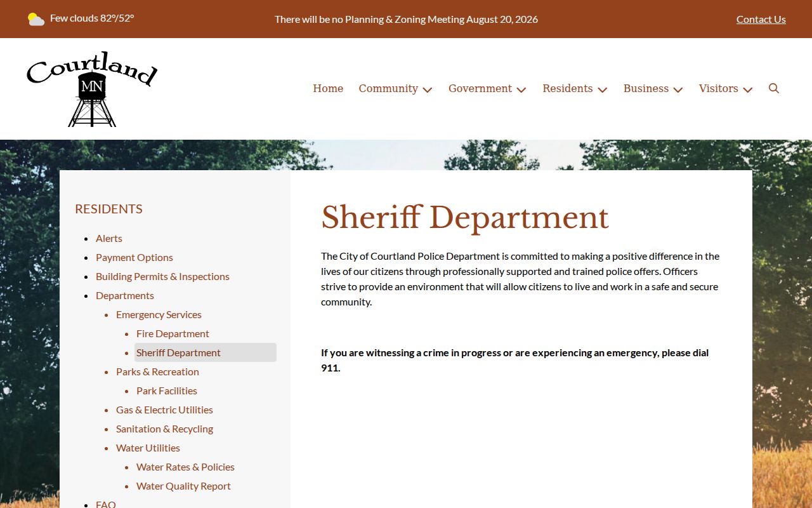Open Alerts in the sidebar

click(109, 238)
